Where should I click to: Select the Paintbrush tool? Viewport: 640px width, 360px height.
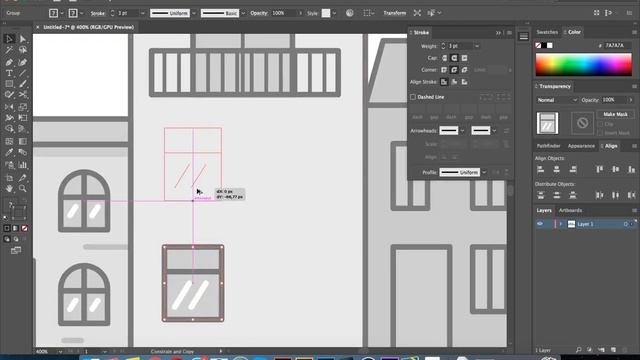(23, 84)
